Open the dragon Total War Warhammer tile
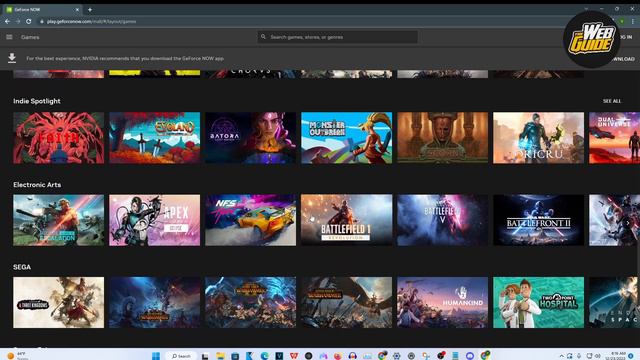 (346, 302)
